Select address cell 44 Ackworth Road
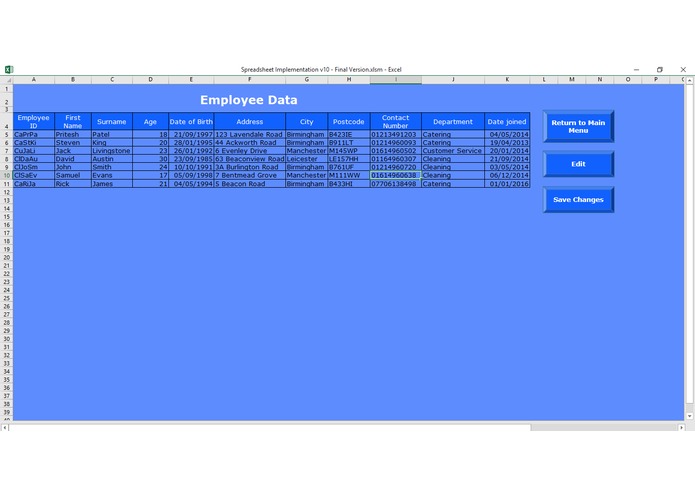The image size is (695, 494). pos(250,143)
